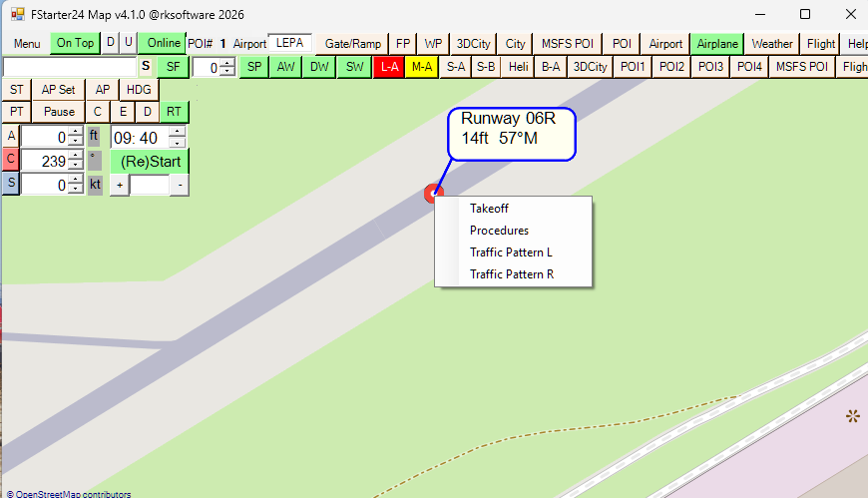Click the U button next to On Top

coord(129,42)
